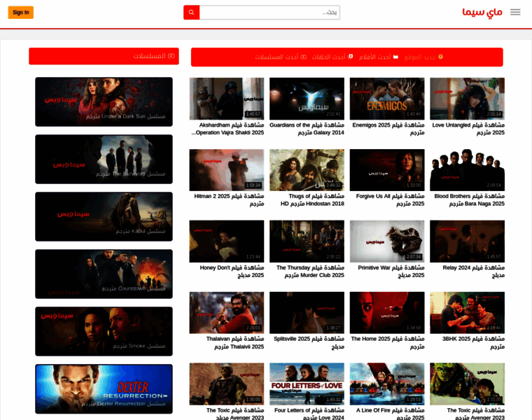Open Thugs of Hindostan 2018 thumbnail
Image resolution: width=532 pixels, height=420 pixels.
pos(307,170)
